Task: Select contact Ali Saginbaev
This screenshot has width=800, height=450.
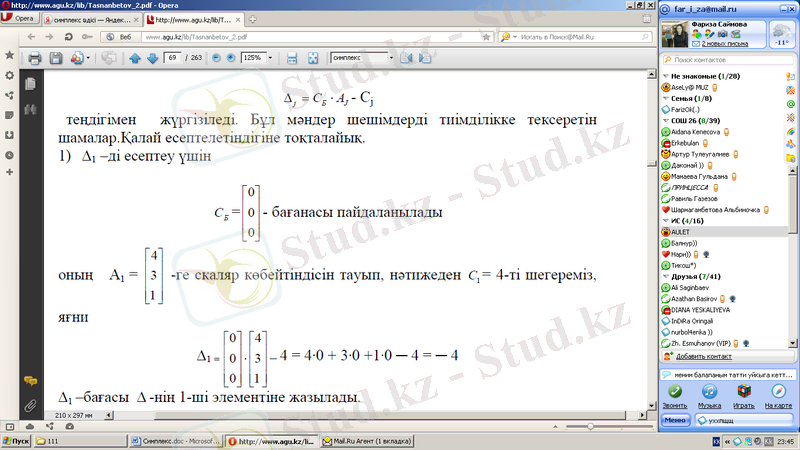Action: coord(690,288)
